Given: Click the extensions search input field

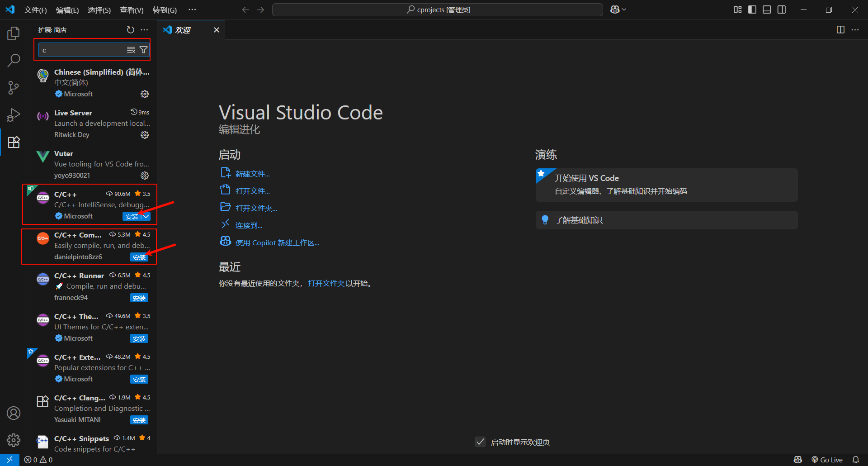Looking at the screenshot, I should [x=81, y=50].
